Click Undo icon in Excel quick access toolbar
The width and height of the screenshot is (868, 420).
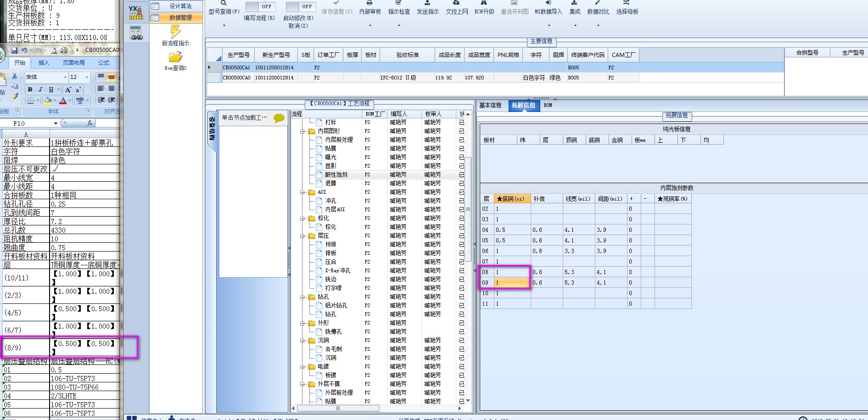click(24, 50)
